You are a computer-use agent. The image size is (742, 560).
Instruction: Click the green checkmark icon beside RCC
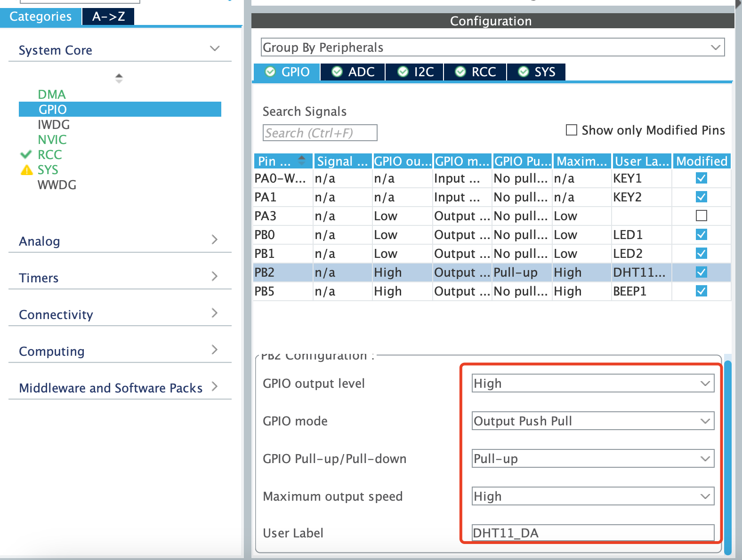click(x=26, y=154)
